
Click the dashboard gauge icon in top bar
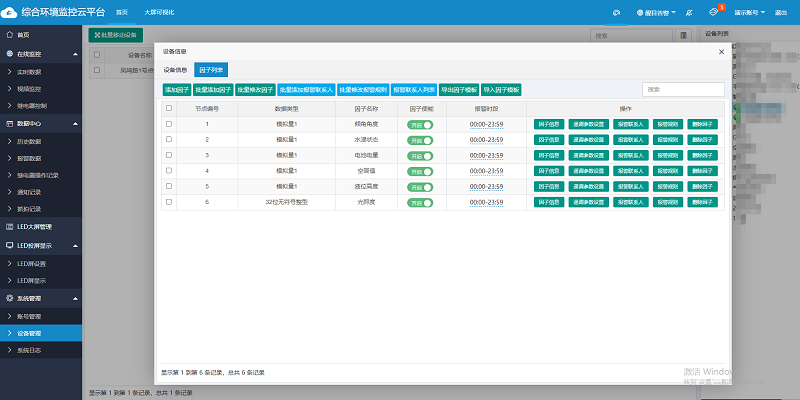(617, 12)
